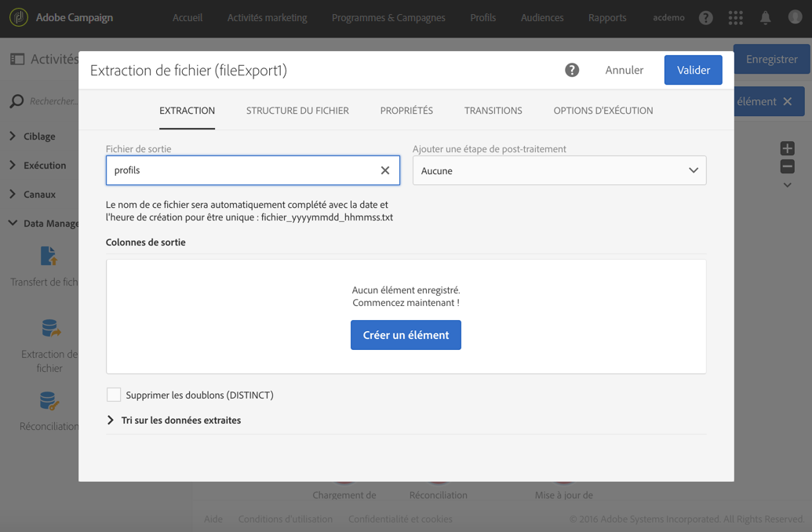Open the apps grid menu
Image resolution: width=812 pixels, height=532 pixels.
pyautogui.click(x=735, y=17)
